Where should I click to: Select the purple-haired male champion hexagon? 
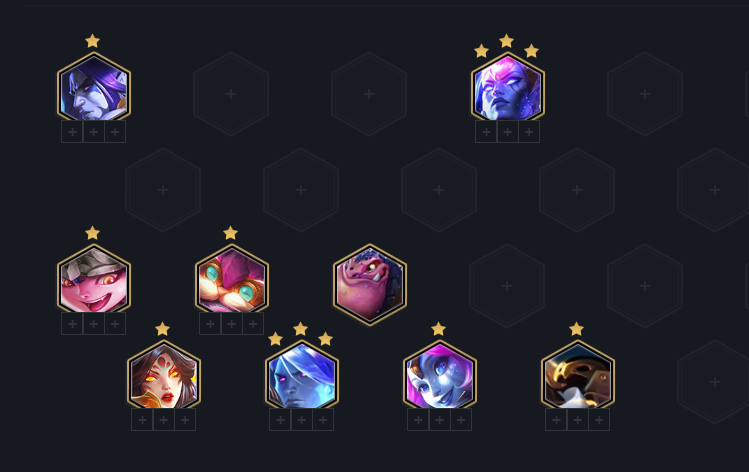click(x=94, y=88)
